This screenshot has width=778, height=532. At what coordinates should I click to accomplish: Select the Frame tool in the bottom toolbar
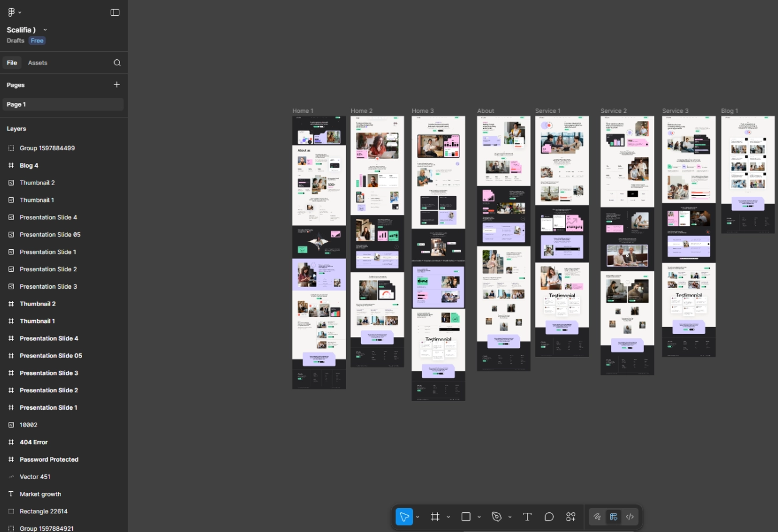(x=435, y=517)
